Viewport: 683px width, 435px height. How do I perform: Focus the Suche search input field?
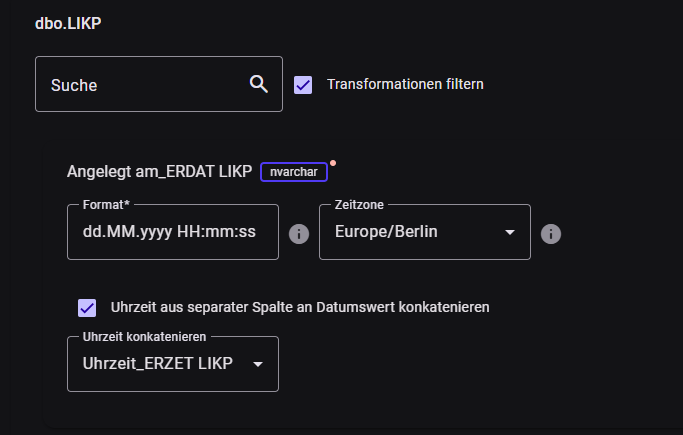pos(140,85)
